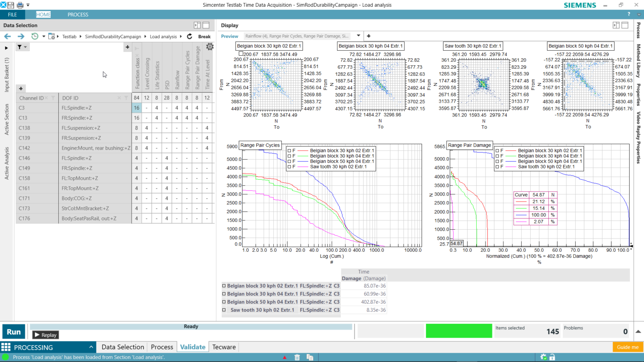
Task: Switch to the PROCESS ribbon tab
Action: pyautogui.click(x=78, y=14)
